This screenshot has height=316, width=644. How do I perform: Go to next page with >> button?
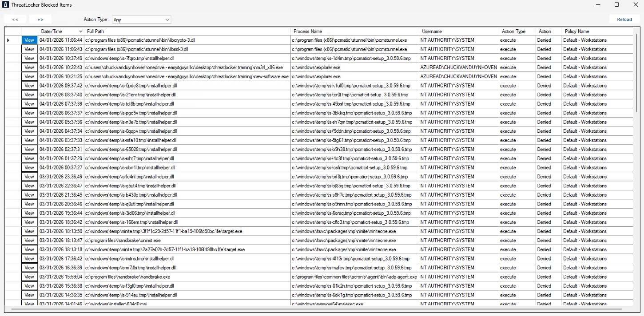click(40, 20)
